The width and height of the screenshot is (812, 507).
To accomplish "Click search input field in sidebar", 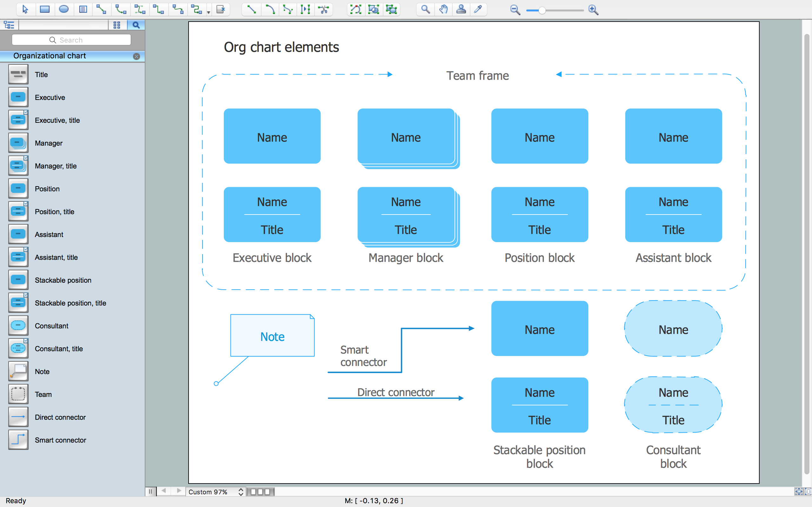I will pos(71,40).
